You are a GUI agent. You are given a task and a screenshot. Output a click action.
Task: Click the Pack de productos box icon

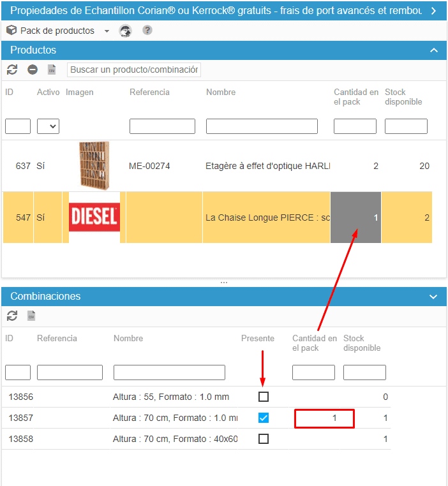click(11, 31)
